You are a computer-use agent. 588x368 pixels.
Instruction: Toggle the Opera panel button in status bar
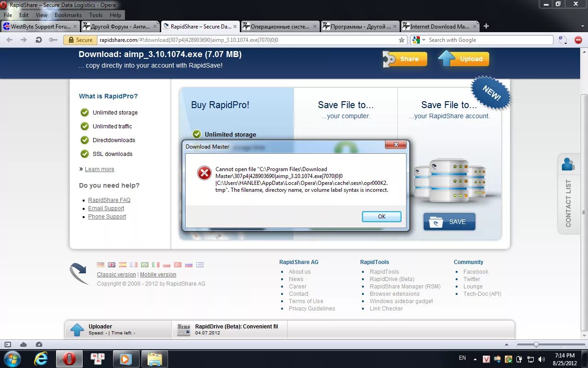[x=8, y=345]
